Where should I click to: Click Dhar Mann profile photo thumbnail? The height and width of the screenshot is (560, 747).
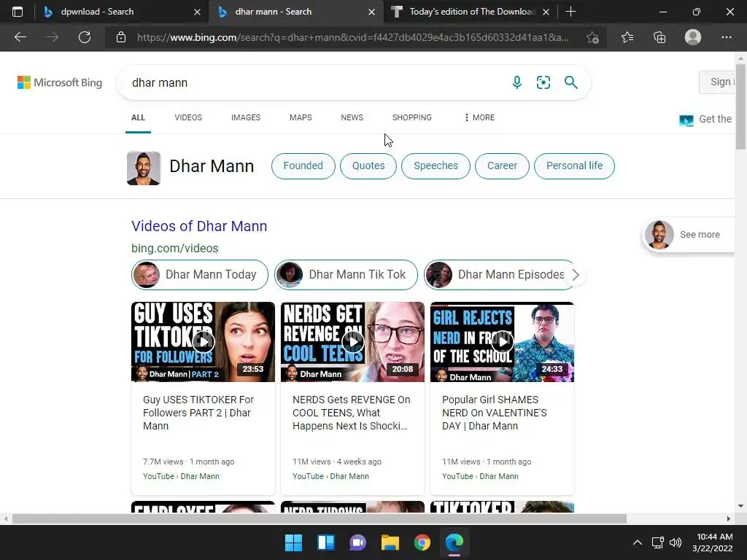[144, 168]
